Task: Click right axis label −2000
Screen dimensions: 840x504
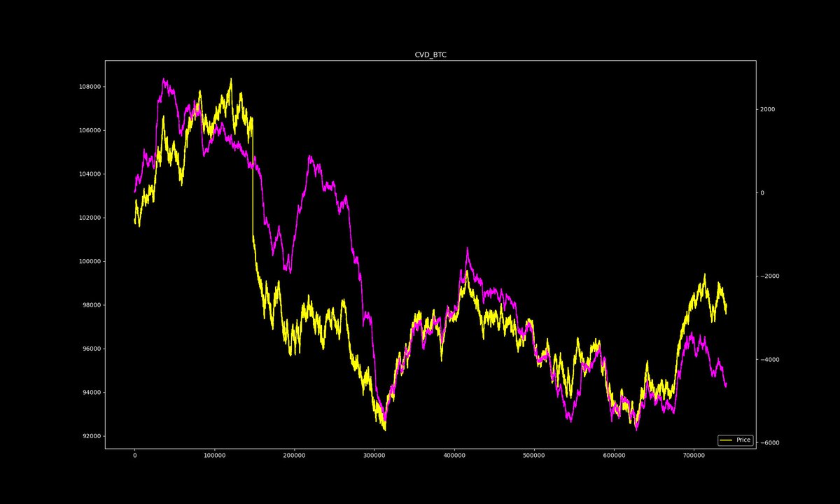Action: (771, 276)
